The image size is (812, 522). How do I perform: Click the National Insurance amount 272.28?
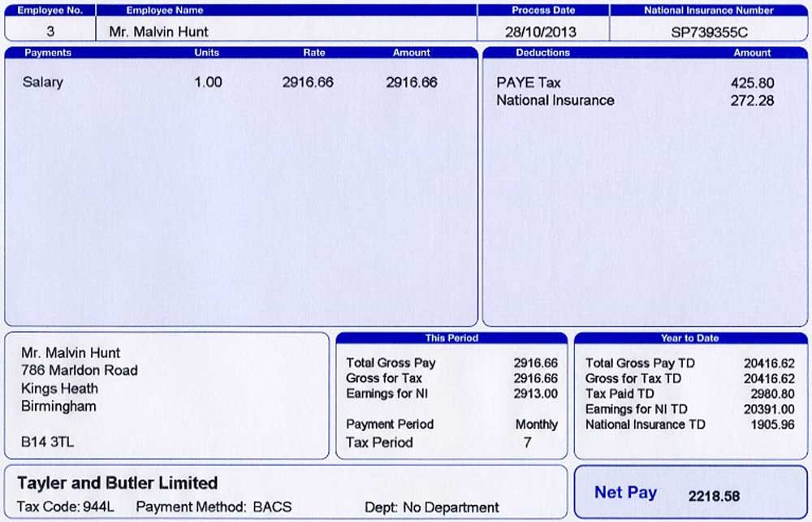[x=752, y=101]
